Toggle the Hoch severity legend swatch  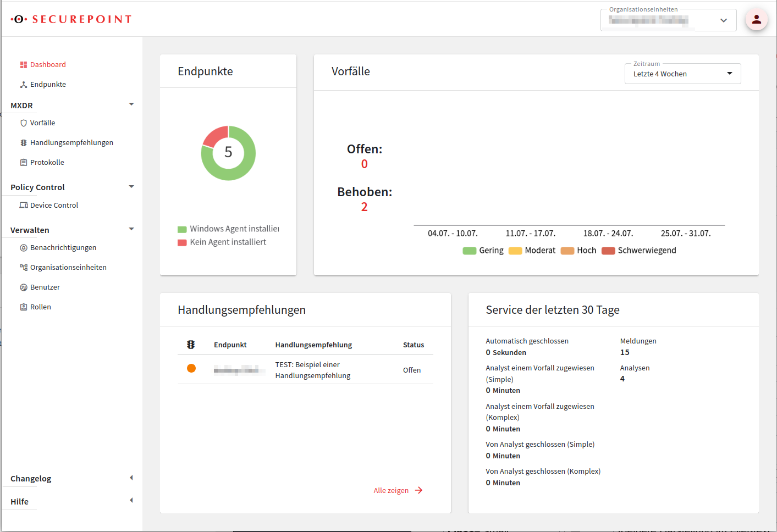pyautogui.click(x=567, y=251)
